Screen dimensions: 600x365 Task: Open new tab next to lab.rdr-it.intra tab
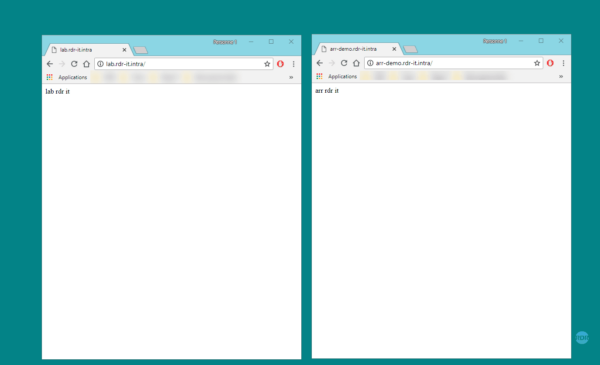[x=141, y=50]
